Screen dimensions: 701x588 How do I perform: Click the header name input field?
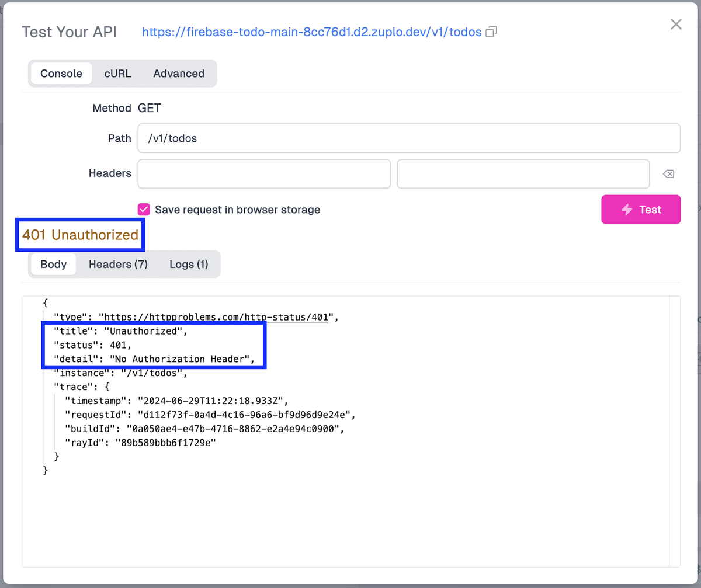point(264,174)
